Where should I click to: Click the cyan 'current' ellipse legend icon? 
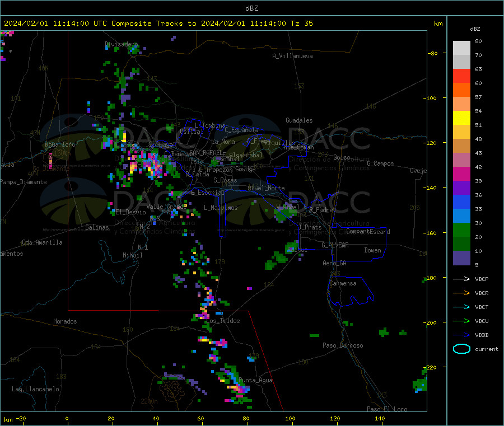tap(461, 349)
